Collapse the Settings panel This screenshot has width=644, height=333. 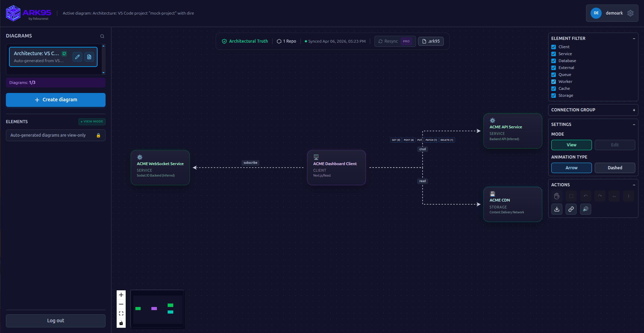coord(634,124)
